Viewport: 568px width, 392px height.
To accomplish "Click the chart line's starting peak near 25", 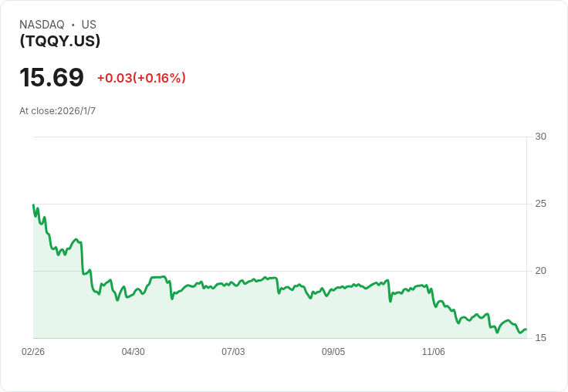I will coord(33,205).
